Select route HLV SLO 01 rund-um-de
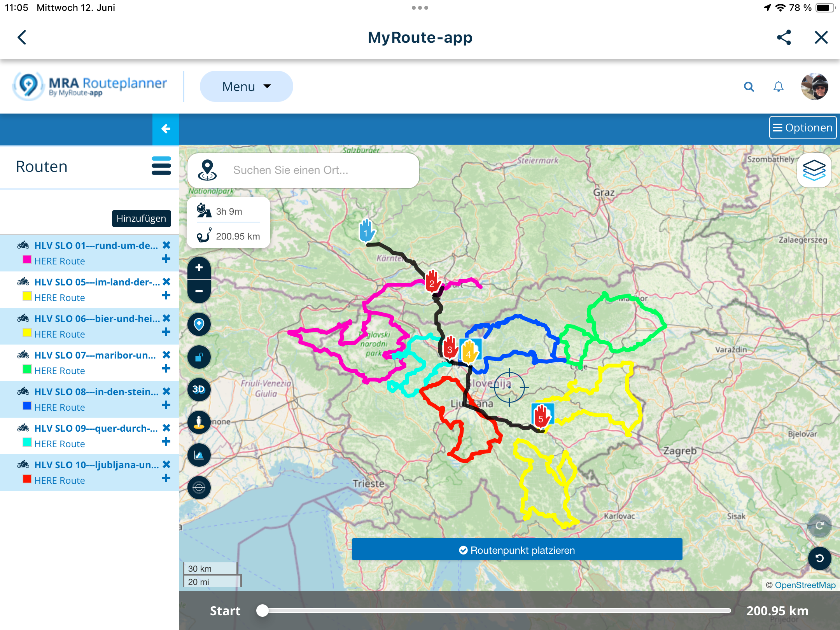This screenshot has height=630, width=840. point(96,245)
